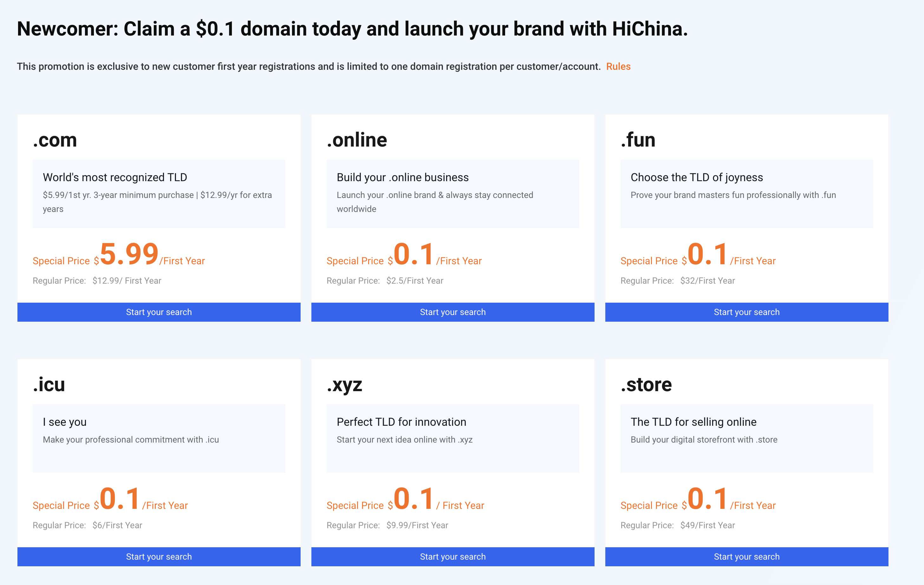Click World's most recognized TLD description box
Image resolution: width=924 pixels, height=585 pixels.
tap(159, 194)
